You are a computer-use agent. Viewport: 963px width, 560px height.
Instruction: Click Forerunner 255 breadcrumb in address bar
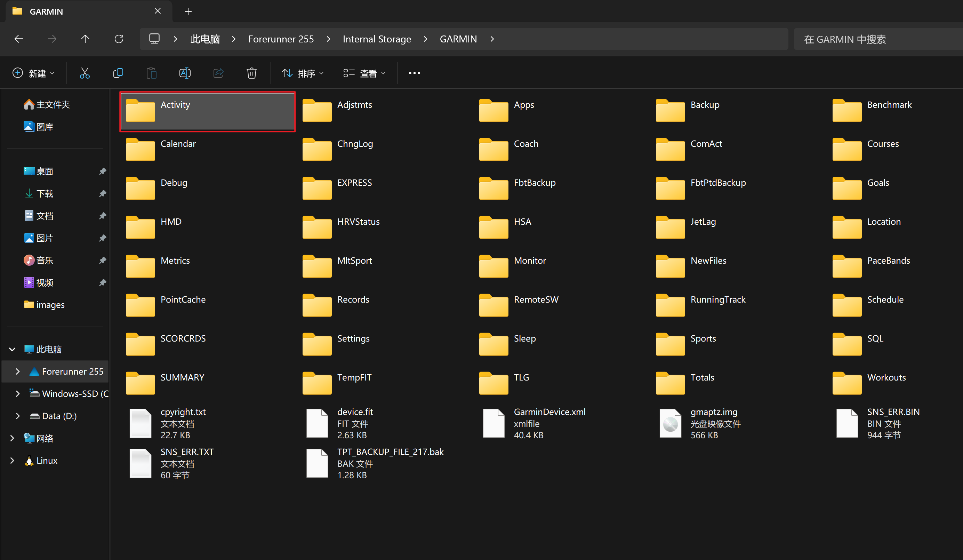tap(281, 39)
